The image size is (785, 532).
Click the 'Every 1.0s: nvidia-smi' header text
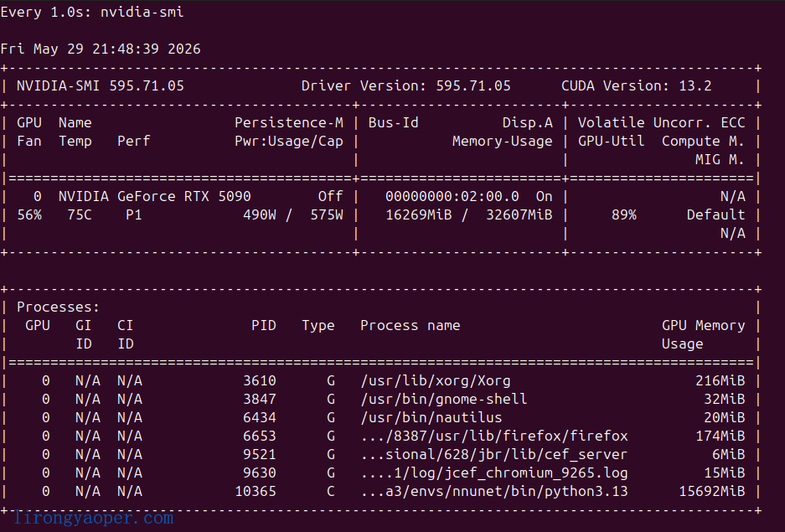tap(92, 12)
